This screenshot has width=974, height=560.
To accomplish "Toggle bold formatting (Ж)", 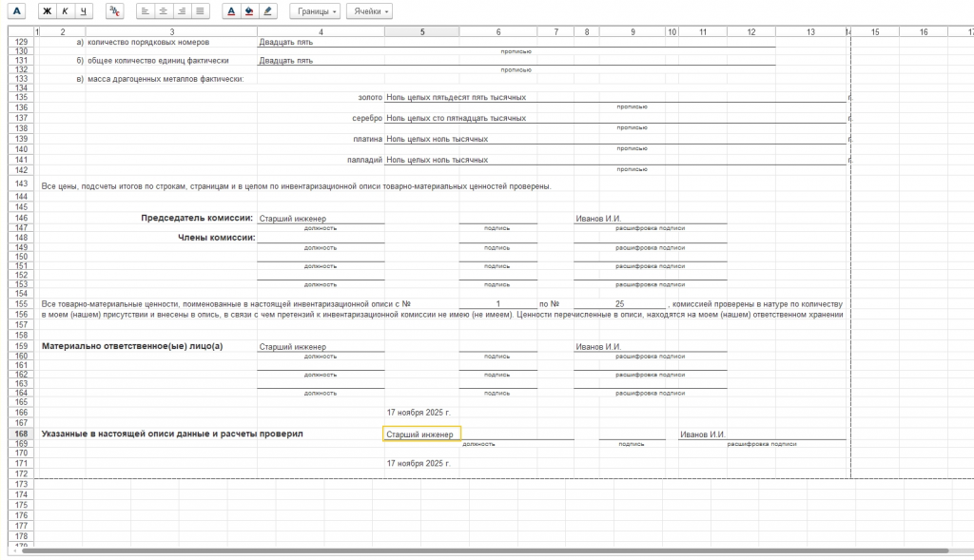I will point(48,11).
